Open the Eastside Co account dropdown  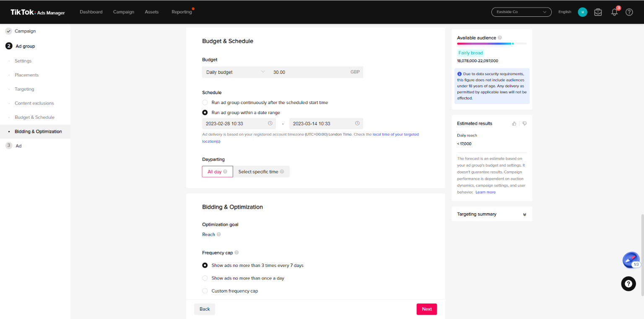[521, 12]
